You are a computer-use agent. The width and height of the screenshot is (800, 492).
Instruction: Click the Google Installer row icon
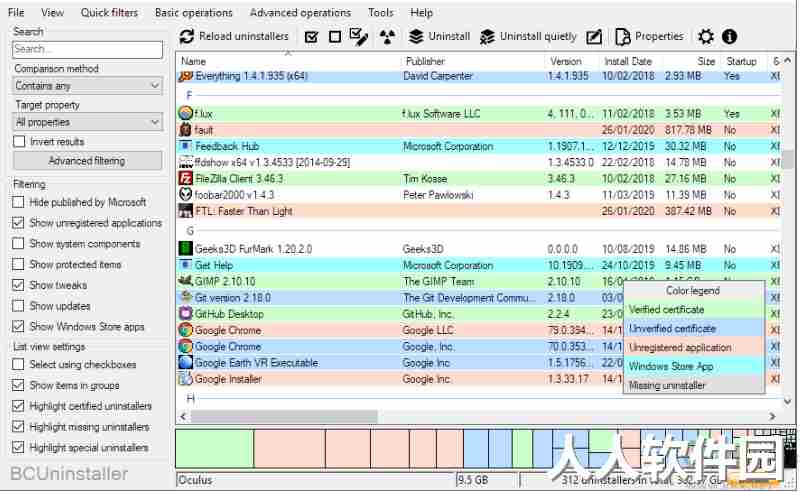(186, 379)
